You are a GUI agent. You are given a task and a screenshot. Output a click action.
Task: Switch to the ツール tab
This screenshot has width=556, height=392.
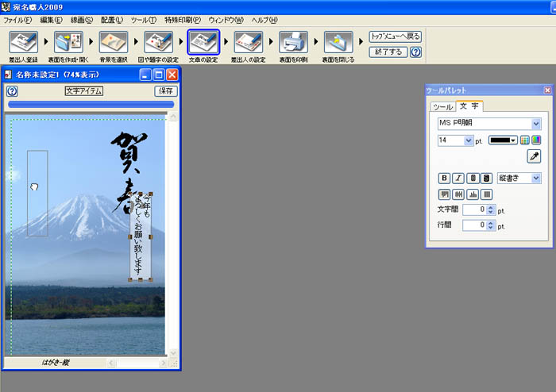coord(442,107)
